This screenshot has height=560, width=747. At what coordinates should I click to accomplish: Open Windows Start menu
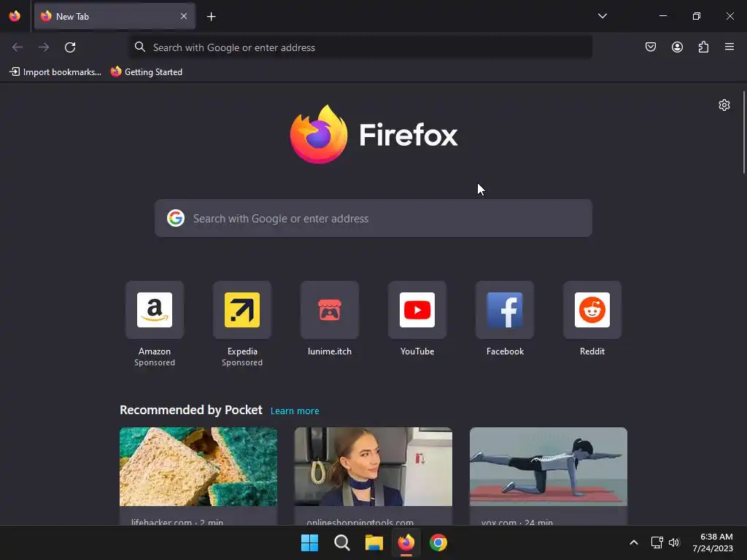(x=309, y=542)
